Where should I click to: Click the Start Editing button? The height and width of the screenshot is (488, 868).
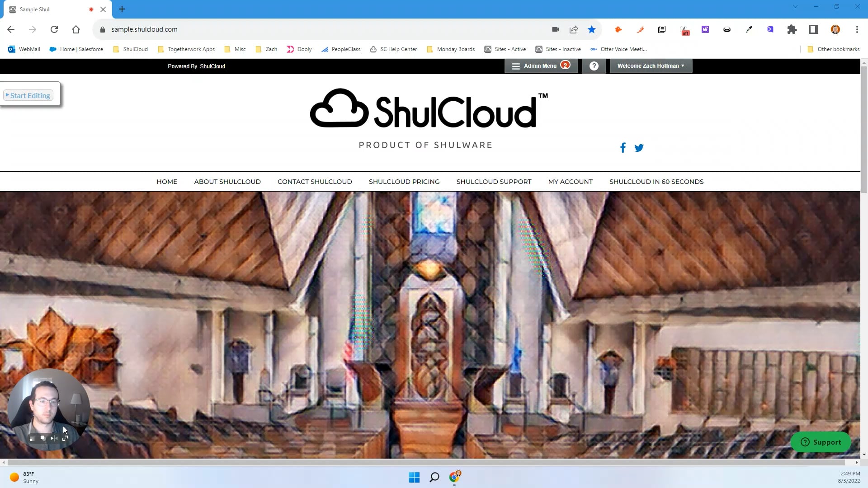(x=28, y=95)
